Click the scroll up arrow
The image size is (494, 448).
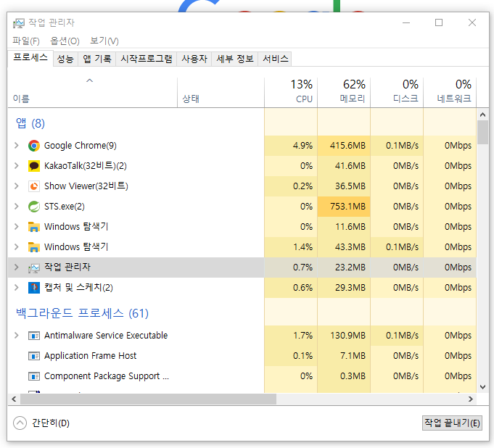tap(482, 115)
